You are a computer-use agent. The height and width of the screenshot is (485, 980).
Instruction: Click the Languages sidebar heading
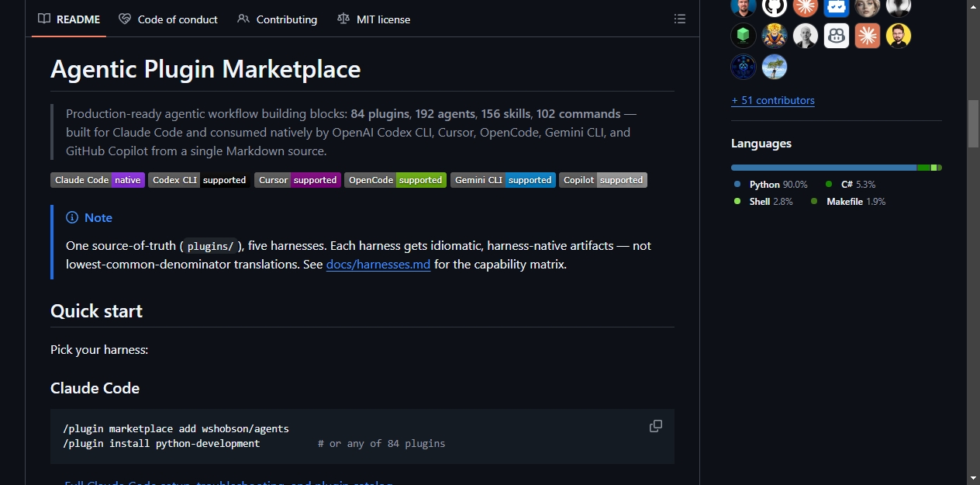[x=761, y=144]
